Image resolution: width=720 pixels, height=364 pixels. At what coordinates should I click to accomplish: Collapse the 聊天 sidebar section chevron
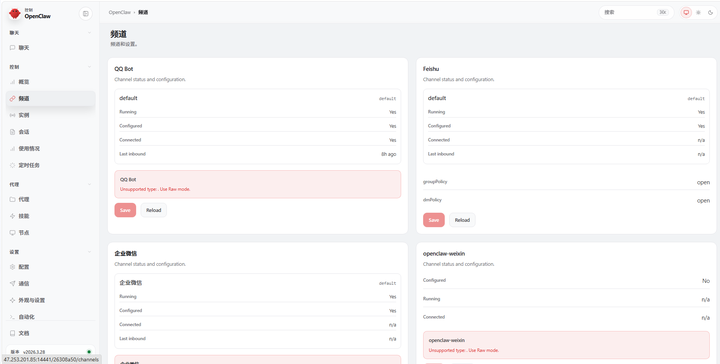point(89,33)
